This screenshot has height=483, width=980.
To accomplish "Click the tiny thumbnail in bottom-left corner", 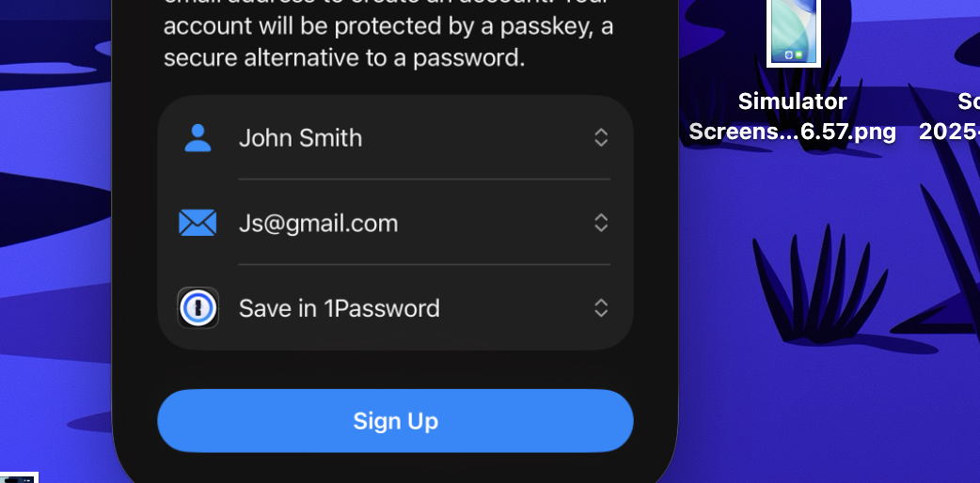I will [19, 478].
